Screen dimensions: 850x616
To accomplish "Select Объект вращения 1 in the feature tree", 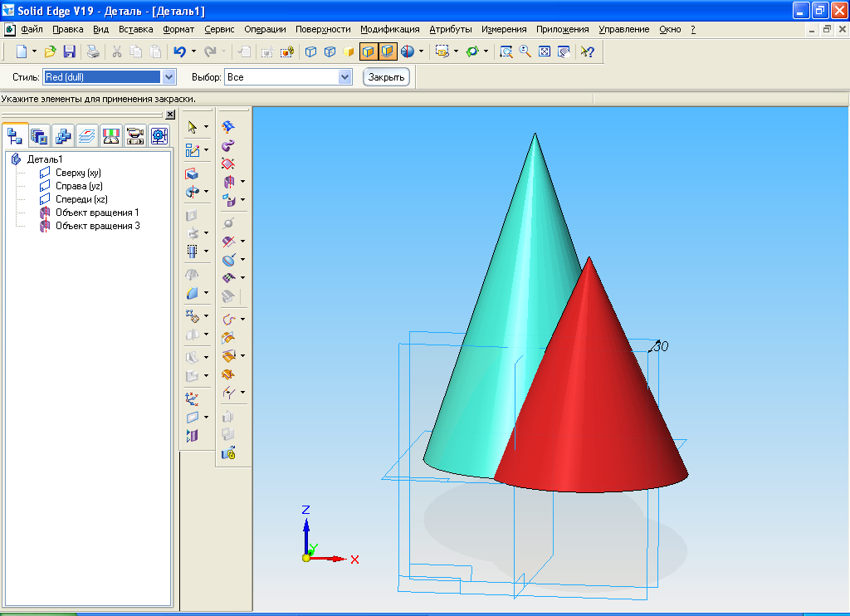I will pyautogui.click(x=97, y=213).
